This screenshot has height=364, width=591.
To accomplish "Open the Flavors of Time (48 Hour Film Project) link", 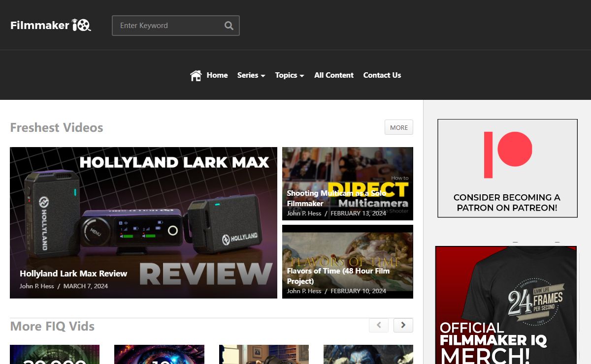I will coord(338,276).
